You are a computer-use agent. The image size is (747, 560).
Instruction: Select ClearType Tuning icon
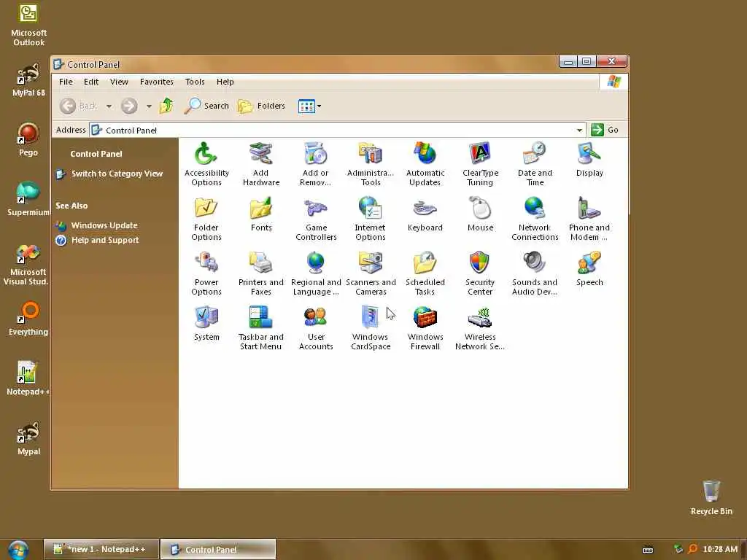click(480, 164)
